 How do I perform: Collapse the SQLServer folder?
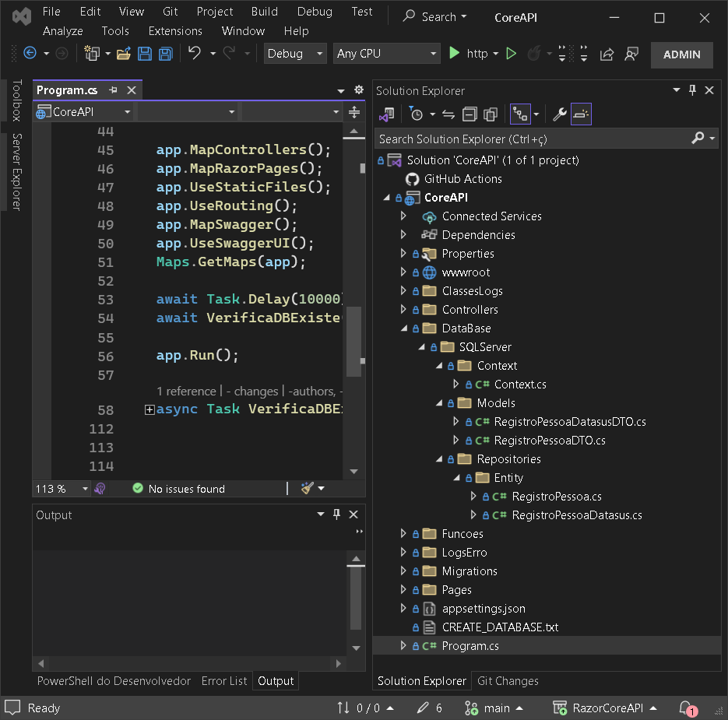pos(421,347)
